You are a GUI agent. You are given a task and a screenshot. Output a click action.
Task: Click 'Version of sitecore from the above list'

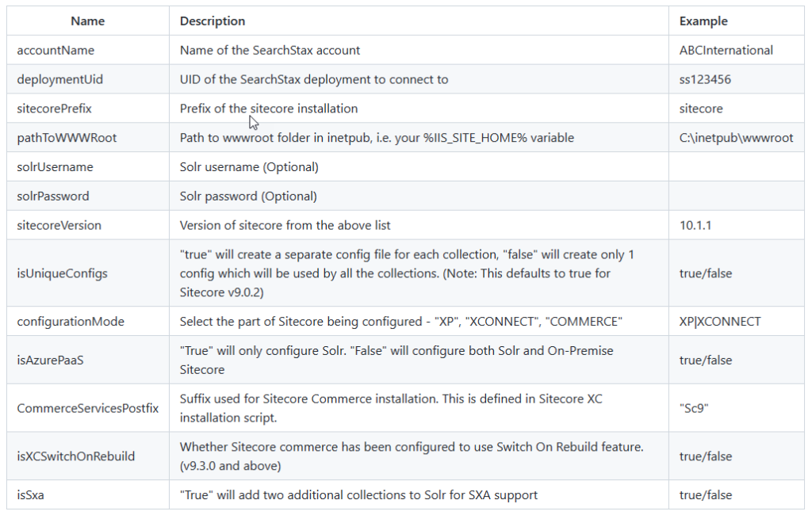(285, 225)
